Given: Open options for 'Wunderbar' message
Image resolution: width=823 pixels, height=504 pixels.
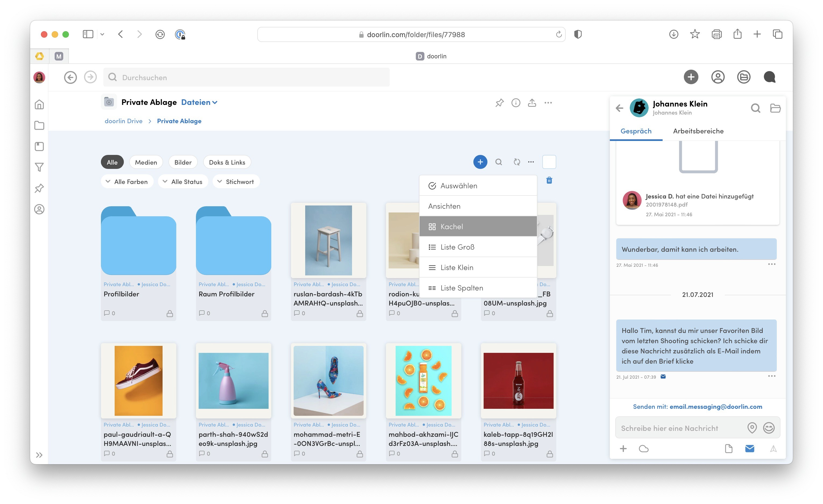Looking at the screenshot, I should point(772,264).
